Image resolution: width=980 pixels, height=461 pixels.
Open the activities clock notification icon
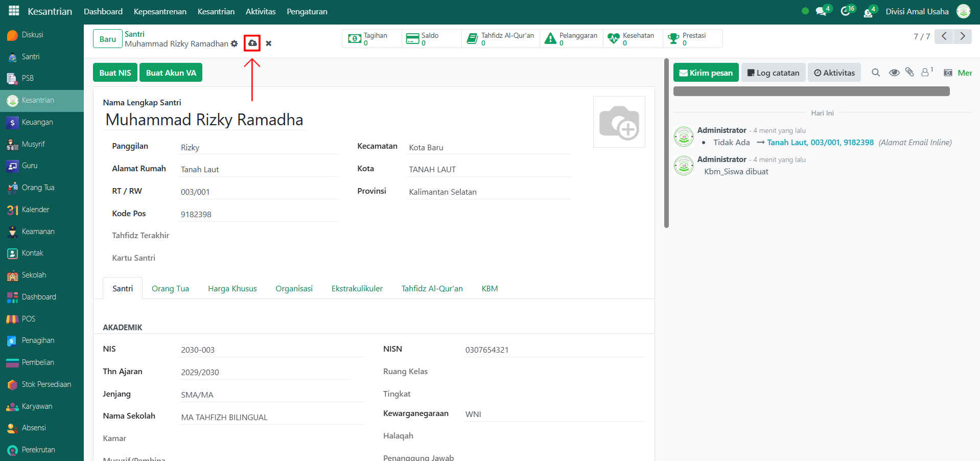pos(846,11)
